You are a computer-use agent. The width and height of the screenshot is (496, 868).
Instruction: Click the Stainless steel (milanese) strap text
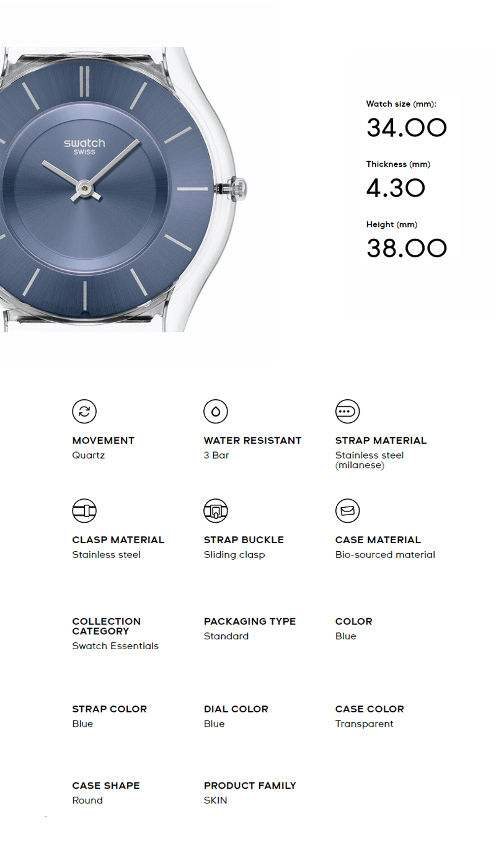pos(370,460)
